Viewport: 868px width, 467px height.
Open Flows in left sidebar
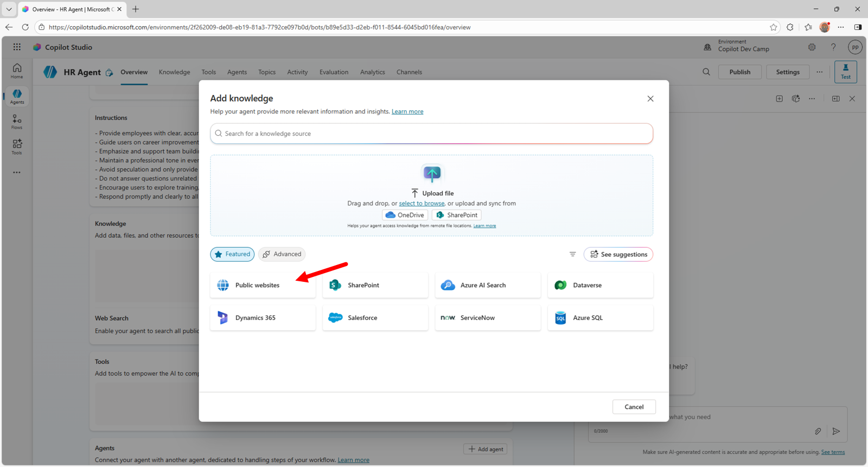click(17, 122)
